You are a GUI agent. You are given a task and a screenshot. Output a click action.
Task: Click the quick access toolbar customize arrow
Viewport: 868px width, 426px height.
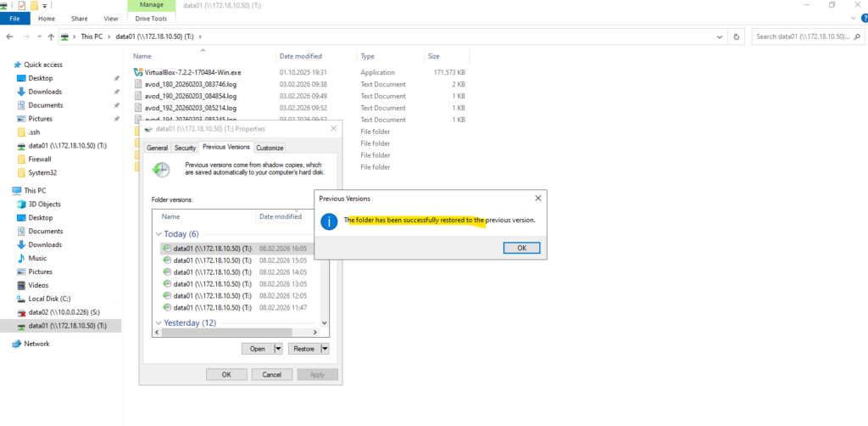45,6
